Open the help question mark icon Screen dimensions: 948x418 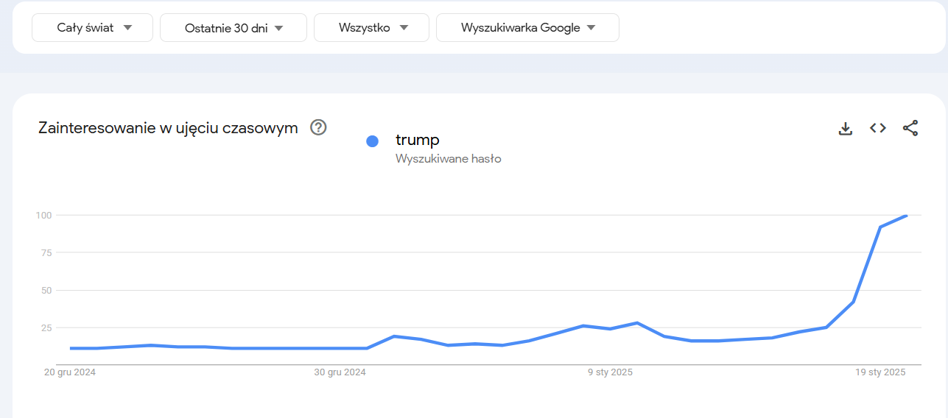(318, 128)
